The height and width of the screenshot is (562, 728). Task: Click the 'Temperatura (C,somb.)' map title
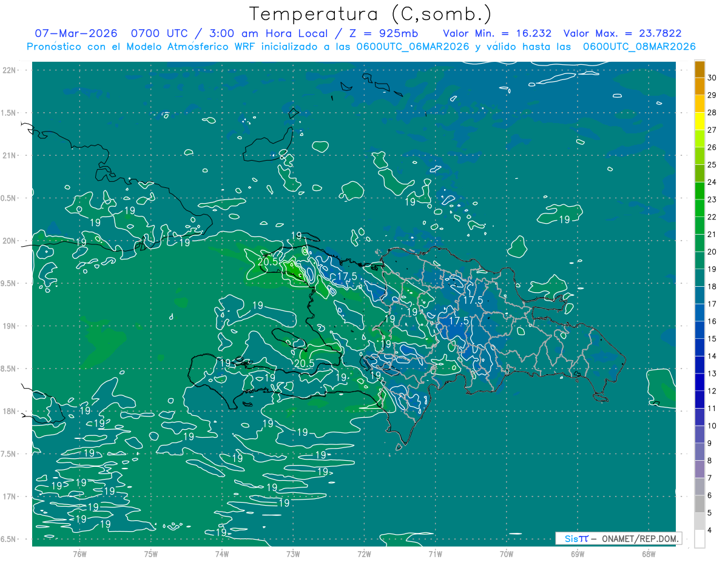click(370, 13)
